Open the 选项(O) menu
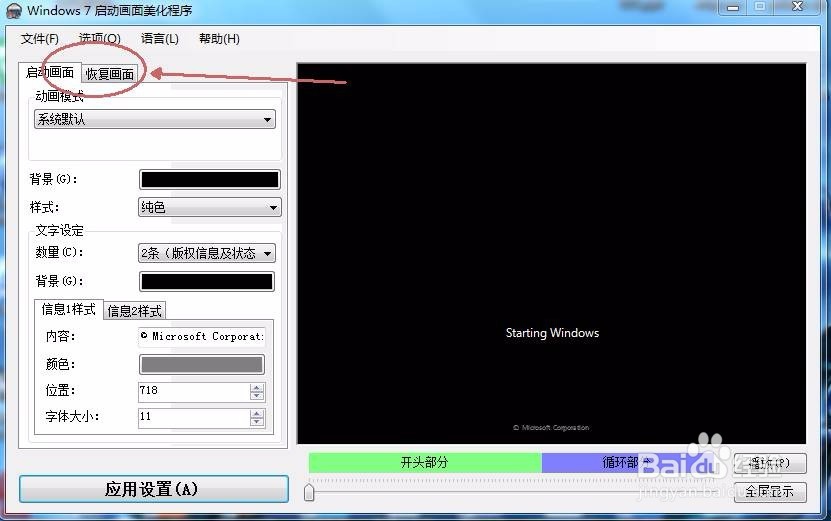This screenshot has width=831, height=521. coord(100,39)
